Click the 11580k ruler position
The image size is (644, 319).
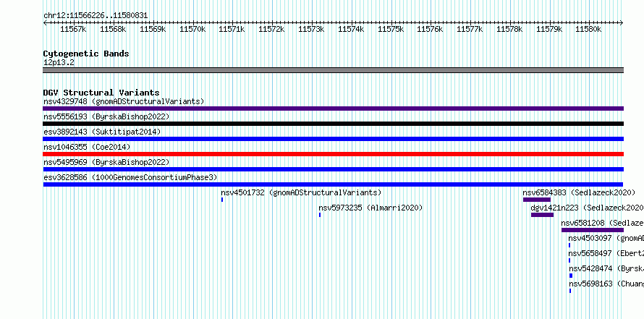click(x=589, y=29)
